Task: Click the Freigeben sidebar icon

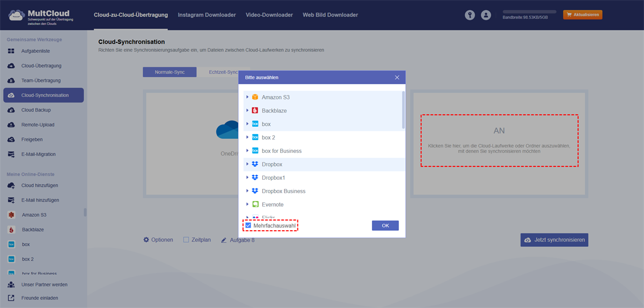Action: click(11, 140)
